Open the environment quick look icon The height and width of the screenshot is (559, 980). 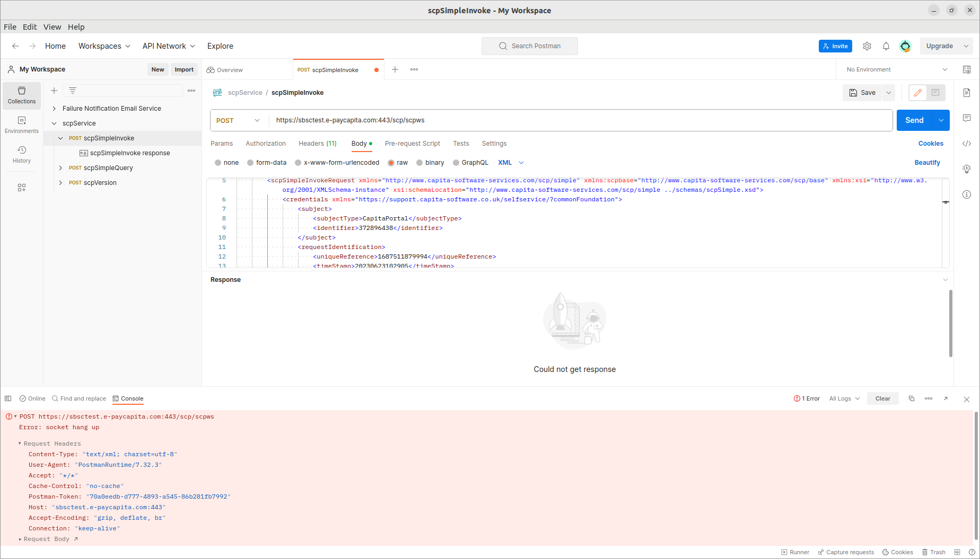click(x=967, y=69)
